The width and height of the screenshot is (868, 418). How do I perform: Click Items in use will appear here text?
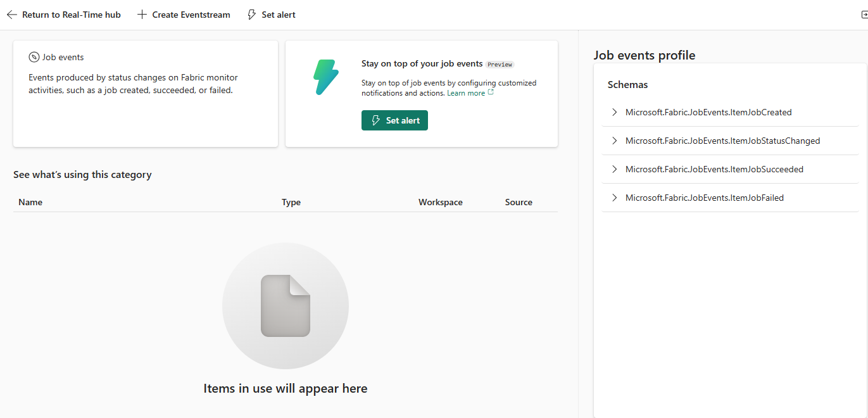tap(286, 388)
